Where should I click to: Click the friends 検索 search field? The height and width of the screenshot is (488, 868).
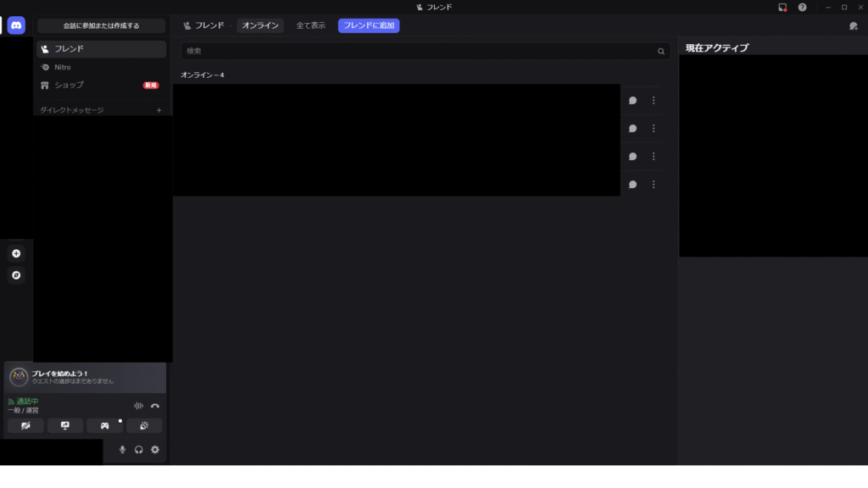click(x=420, y=51)
